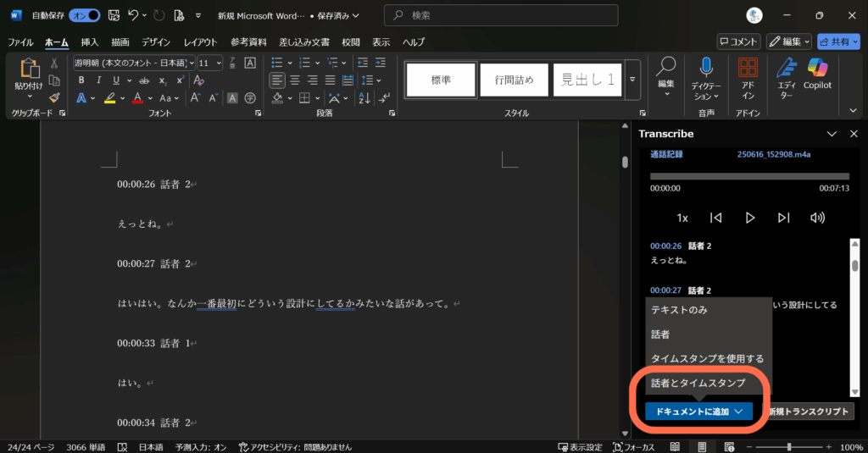
Task: Click the Center alignment icon
Action: coord(295,80)
